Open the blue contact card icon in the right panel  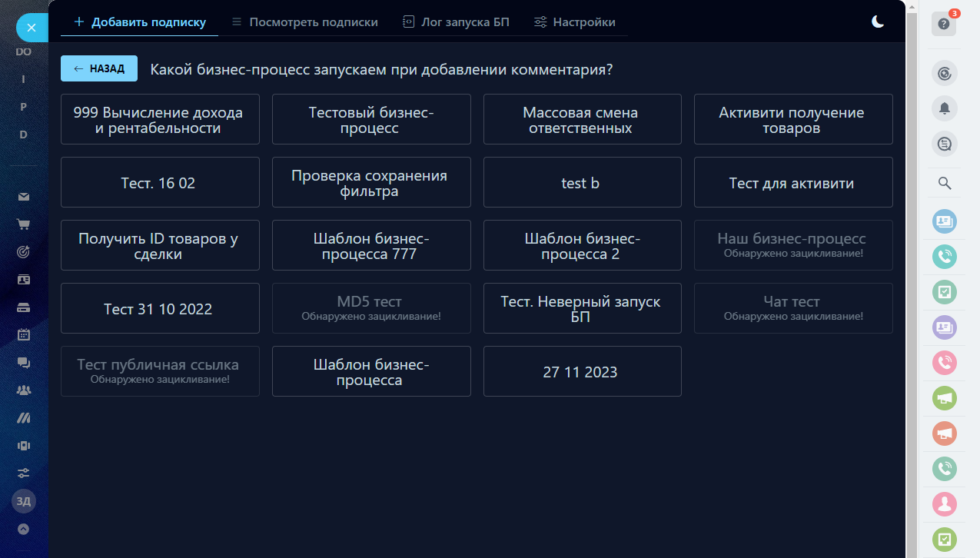944,222
